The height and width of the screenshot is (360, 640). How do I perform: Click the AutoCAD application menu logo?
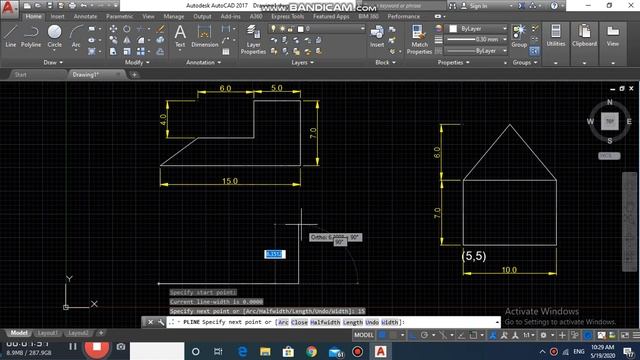tap(9, 8)
